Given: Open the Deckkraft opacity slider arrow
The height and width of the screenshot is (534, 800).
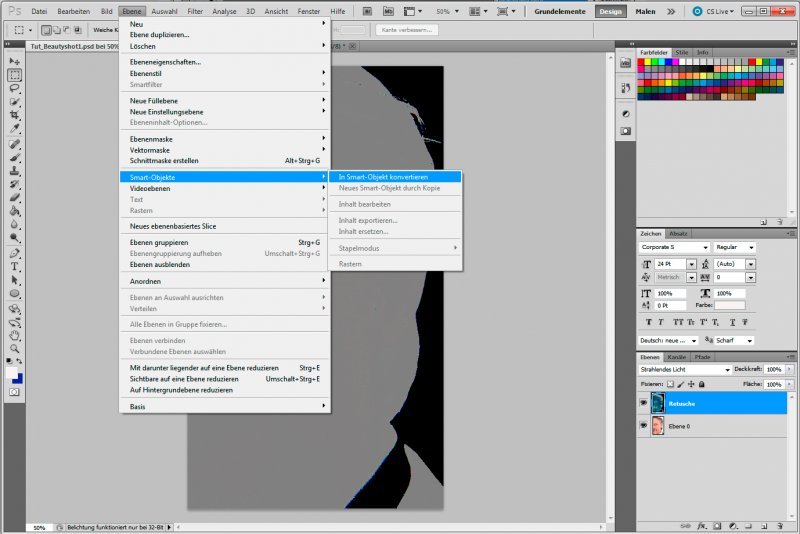Looking at the screenshot, I should point(789,369).
